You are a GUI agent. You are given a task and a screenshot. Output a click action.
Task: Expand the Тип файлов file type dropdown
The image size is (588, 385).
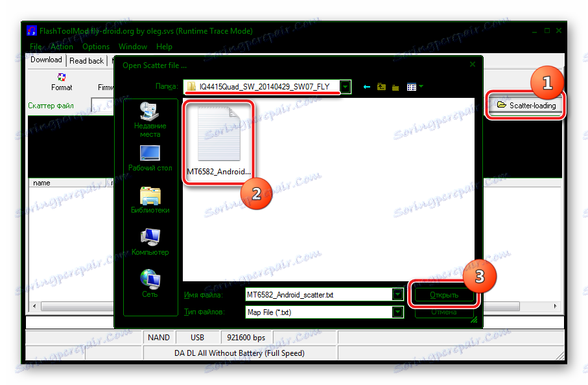click(397, 312)
